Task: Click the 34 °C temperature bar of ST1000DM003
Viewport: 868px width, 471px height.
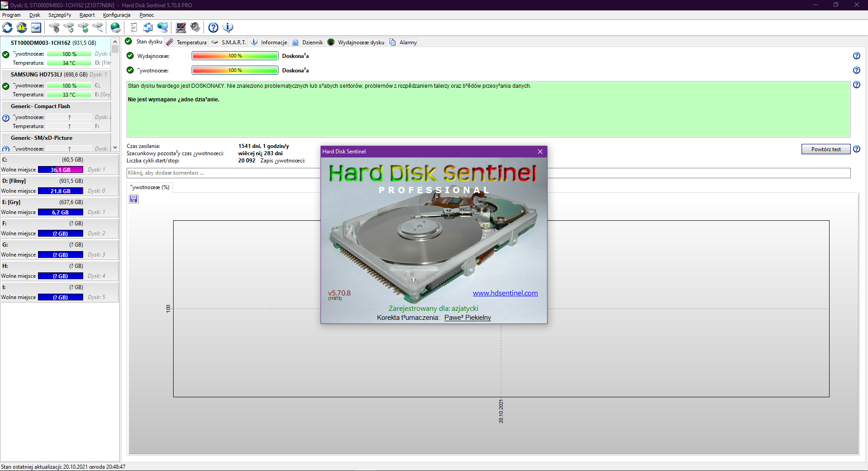Action: (x=69, y=63)
